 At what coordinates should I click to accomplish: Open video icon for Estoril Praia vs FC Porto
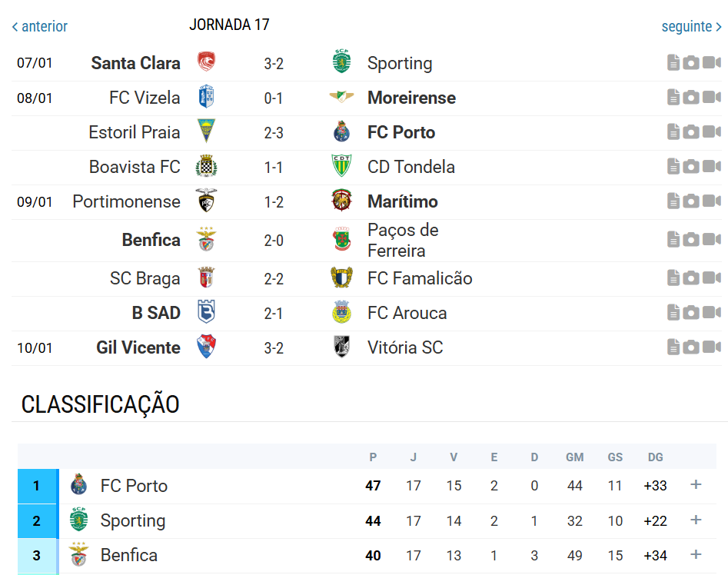pyautogui.click(x=711, y=132)
